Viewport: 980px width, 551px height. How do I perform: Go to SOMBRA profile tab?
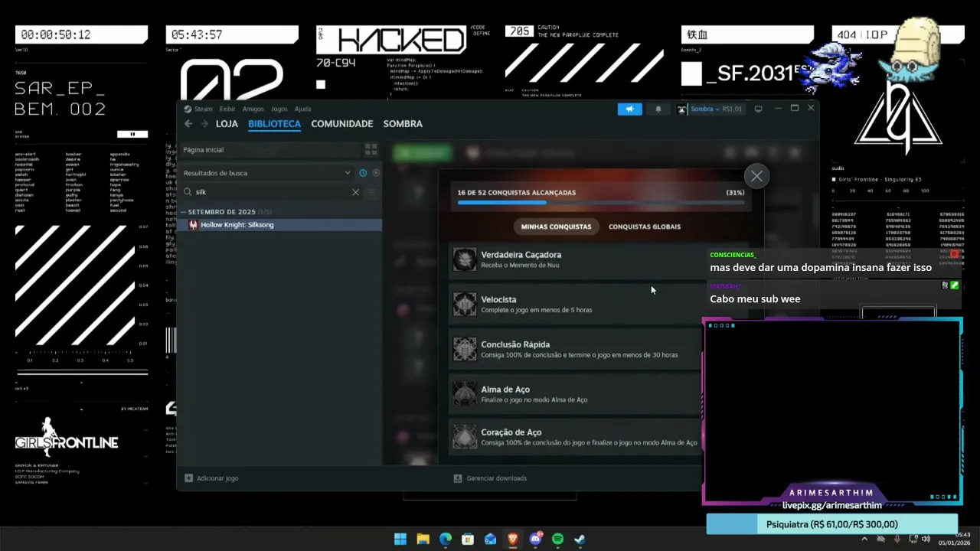403,124
